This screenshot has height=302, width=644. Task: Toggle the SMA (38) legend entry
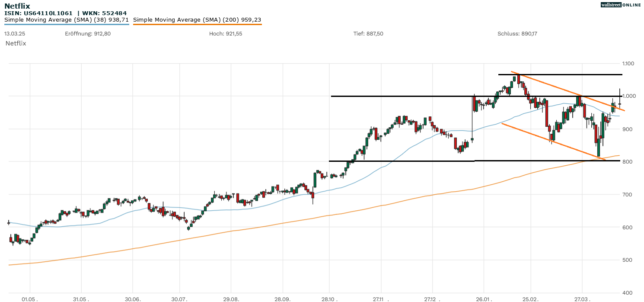click(x=67, y=20)
